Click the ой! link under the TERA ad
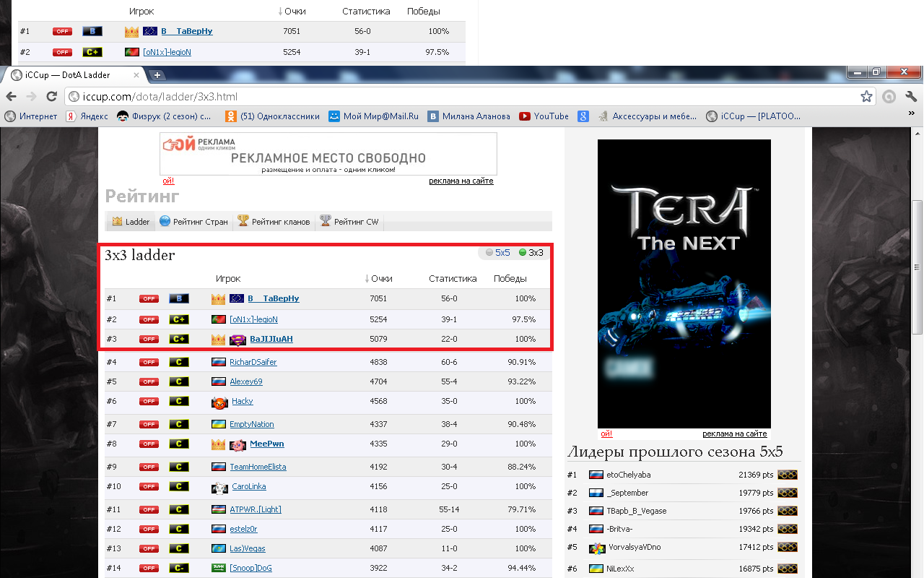 (607, 433)
